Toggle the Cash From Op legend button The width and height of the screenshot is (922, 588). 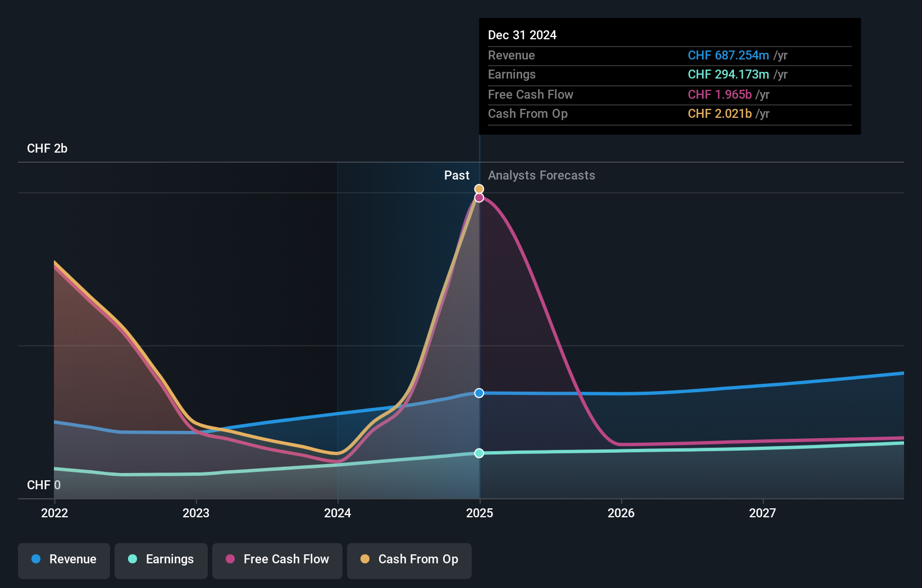(x=409, y=561)
